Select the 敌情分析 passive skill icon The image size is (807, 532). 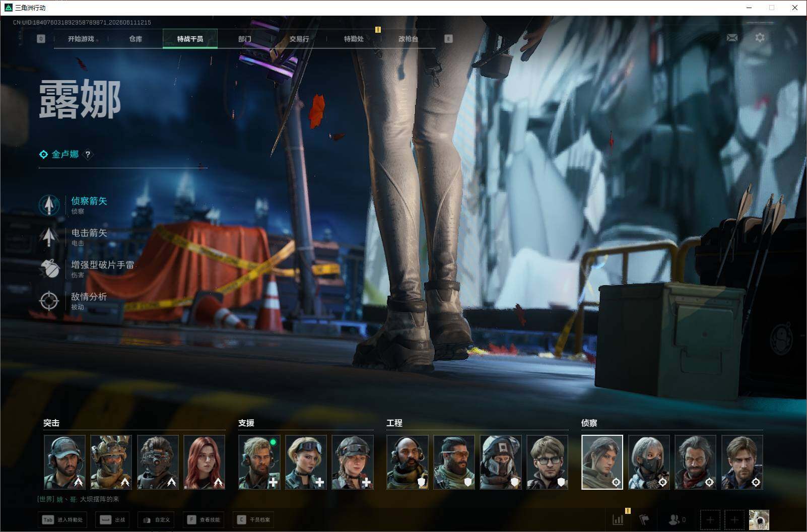coord(49,301)
